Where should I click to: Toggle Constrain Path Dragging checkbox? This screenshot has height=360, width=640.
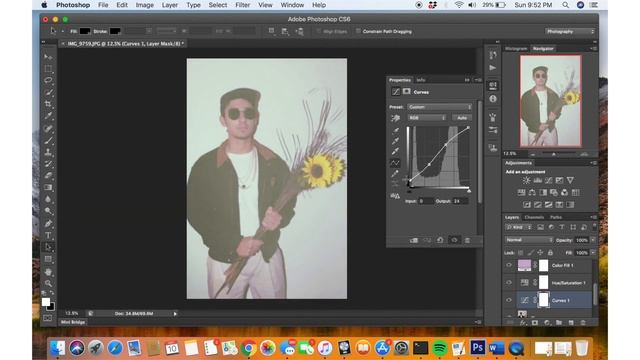pos(358,31)
